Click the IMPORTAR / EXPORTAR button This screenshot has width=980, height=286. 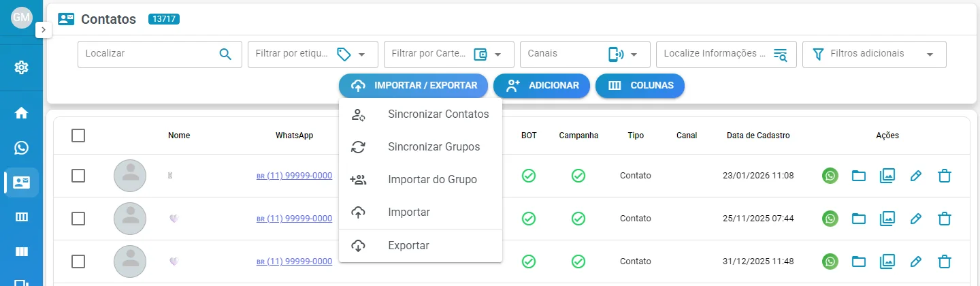pos(413,86)
